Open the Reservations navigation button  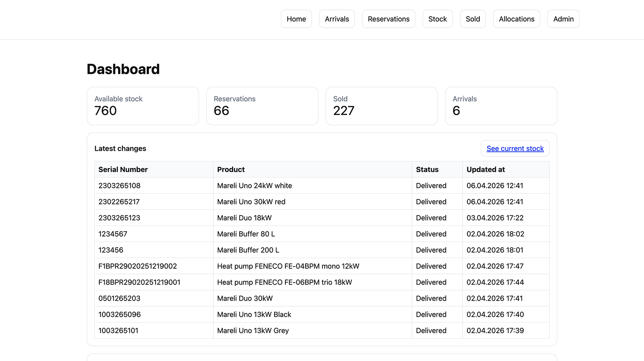point(389,19)
